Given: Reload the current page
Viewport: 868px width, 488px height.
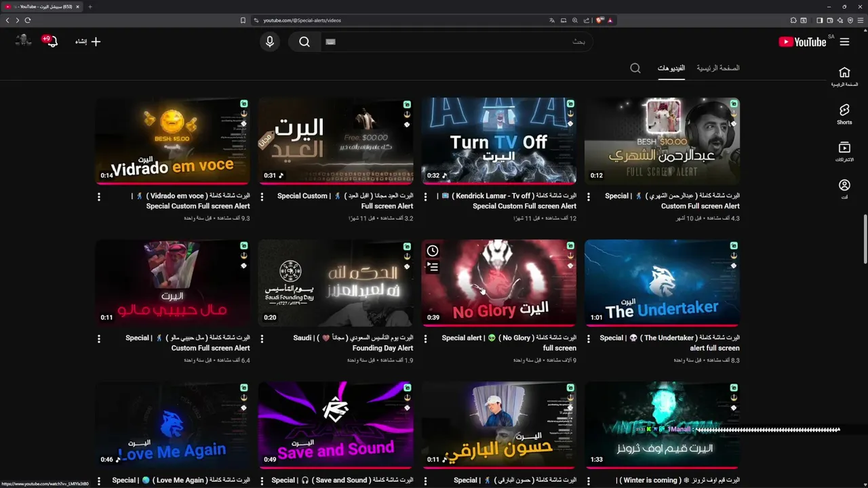Looking at the screenshot, I should [28, 20].
